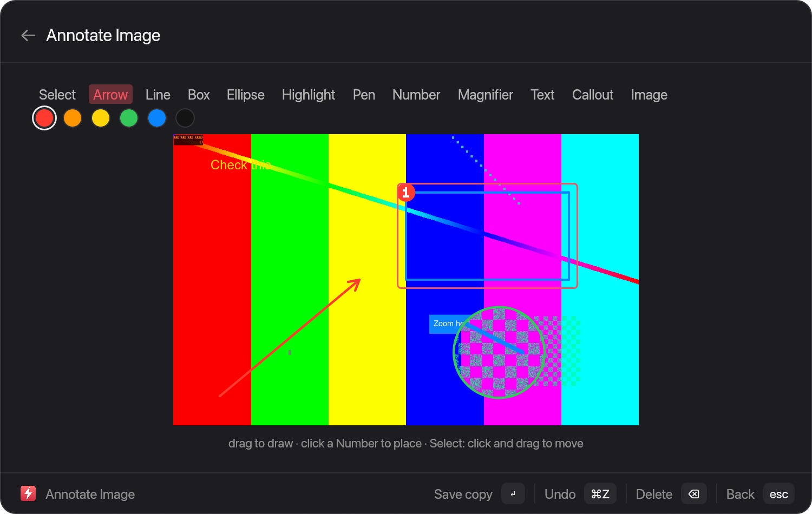Image resolution: width=812 pixels, height=514 pixels.
Task: Activate the Arrow tool
Action: coord(110,95)
